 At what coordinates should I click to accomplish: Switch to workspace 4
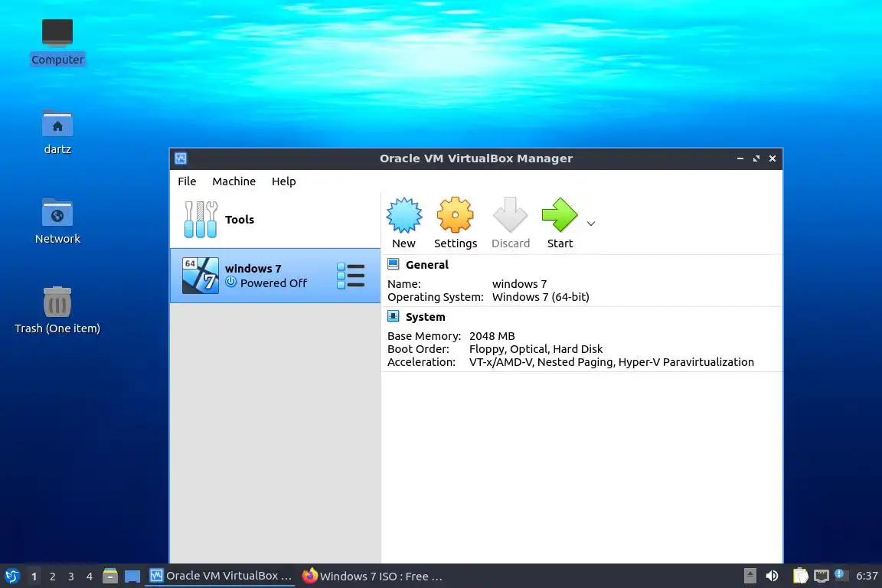89,577
